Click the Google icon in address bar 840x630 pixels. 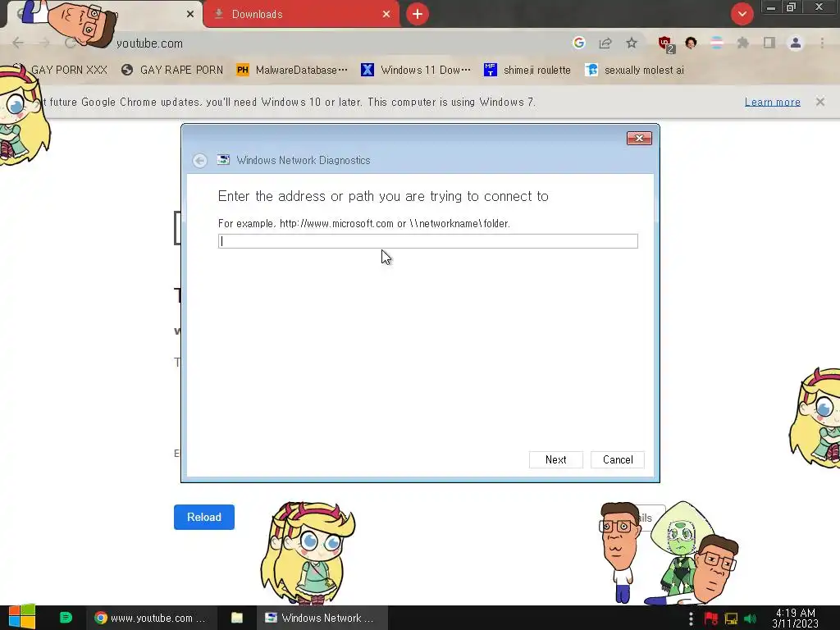click(578, 43)
